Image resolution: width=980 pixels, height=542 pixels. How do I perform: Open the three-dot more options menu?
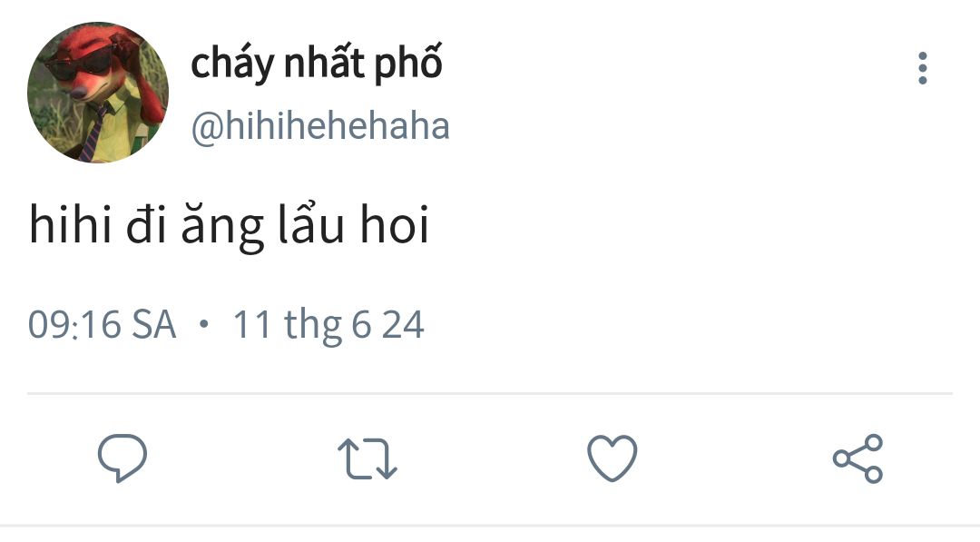click(923, 68)
